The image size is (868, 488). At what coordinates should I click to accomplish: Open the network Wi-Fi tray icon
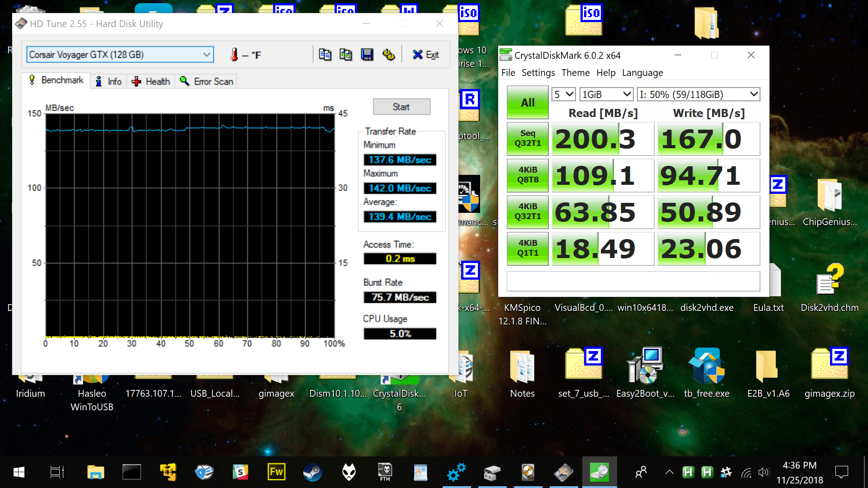tap(746, 473)
